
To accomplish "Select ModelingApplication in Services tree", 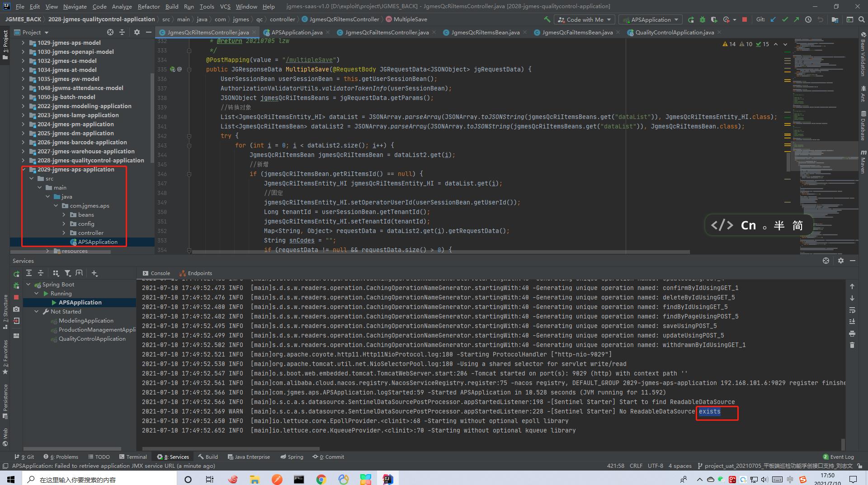I will click(86, 320).
